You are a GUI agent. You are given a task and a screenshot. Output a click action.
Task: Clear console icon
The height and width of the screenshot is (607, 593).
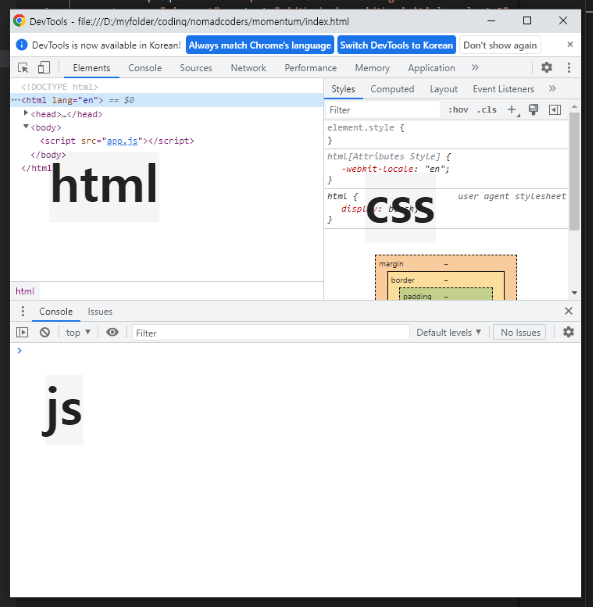(45, 332)
